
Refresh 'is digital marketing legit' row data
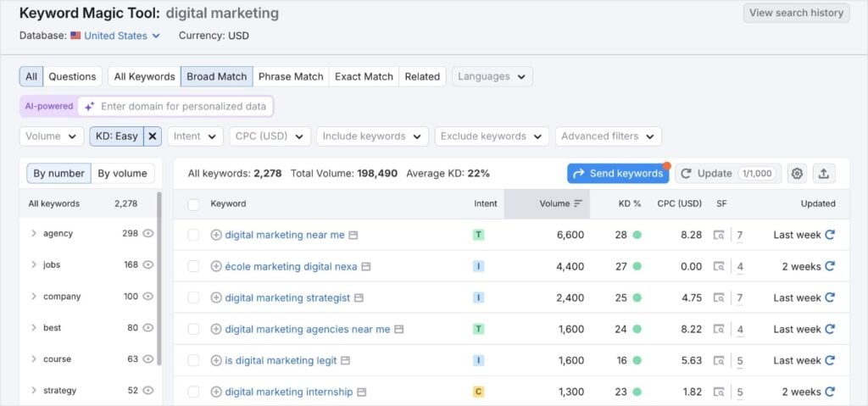tap(830, 360)
